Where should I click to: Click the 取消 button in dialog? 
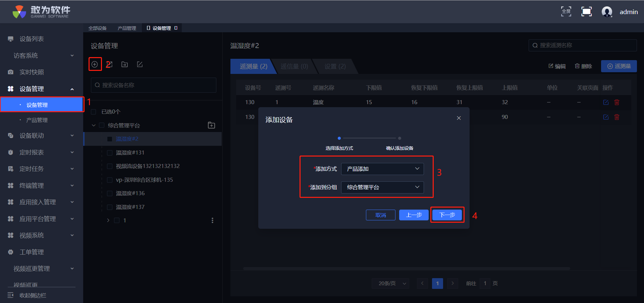381,215
